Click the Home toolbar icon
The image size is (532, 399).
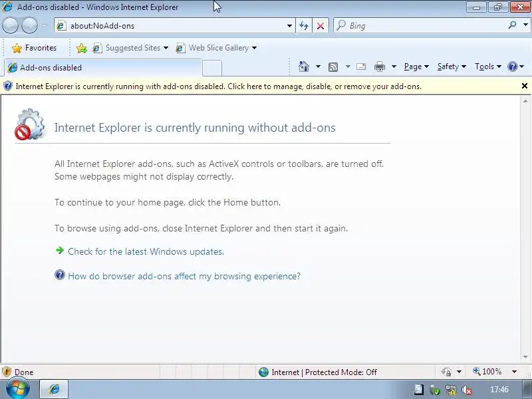pyautogui.click(x=304, y=66)
